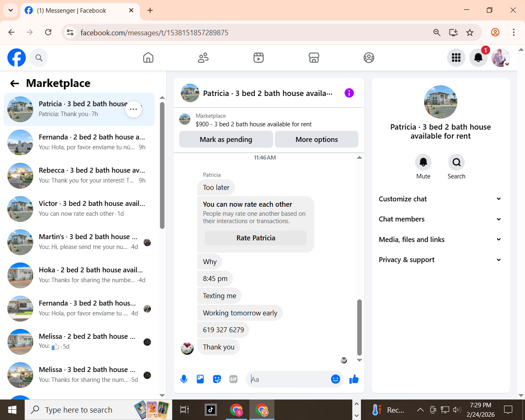Image resolution: width=525 pixels, height=420 pixels.
Task: Open options menu for Patricia conversation
Action: click(133, 109)
